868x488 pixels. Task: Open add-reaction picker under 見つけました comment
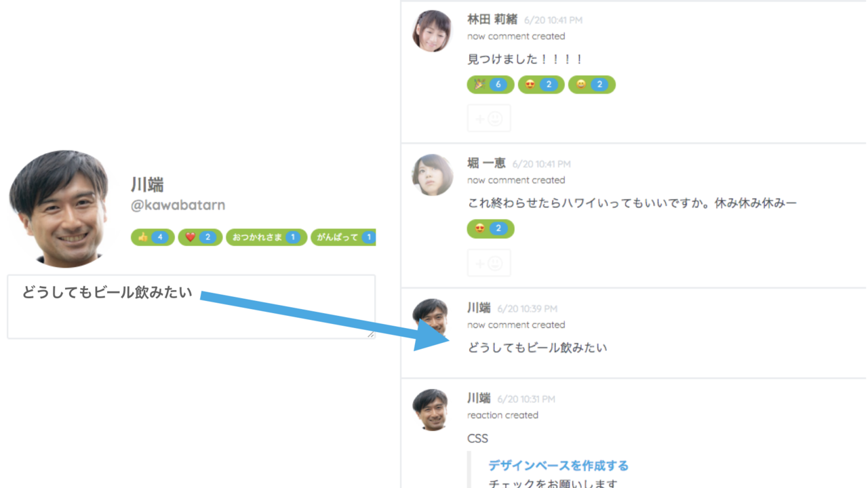pos(489,119)
